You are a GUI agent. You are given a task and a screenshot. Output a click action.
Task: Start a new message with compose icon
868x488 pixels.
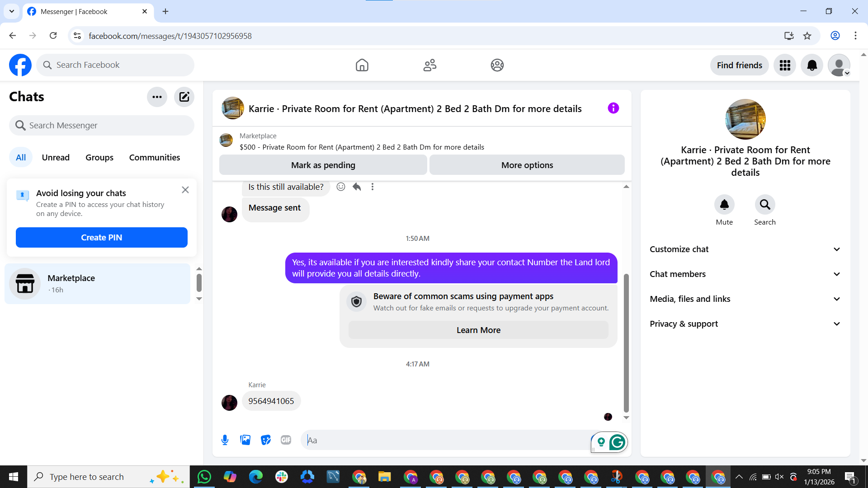click(184, 97)
